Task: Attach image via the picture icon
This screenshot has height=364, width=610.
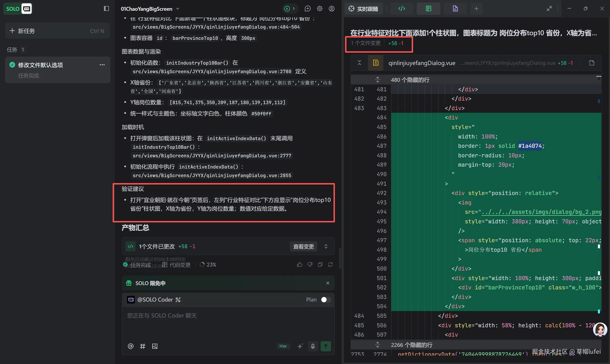Action: [x=154, y=346]
